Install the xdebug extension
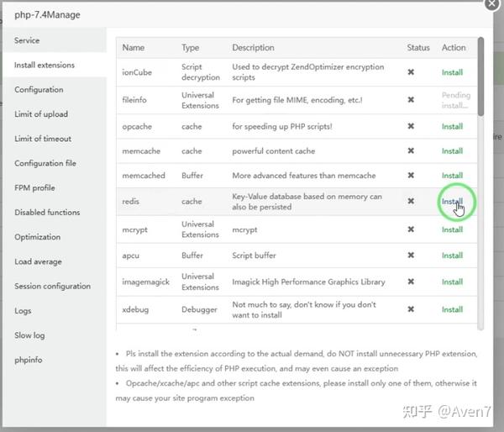The image size is (504, 432). pyautogui.click(x=452, y=309)
